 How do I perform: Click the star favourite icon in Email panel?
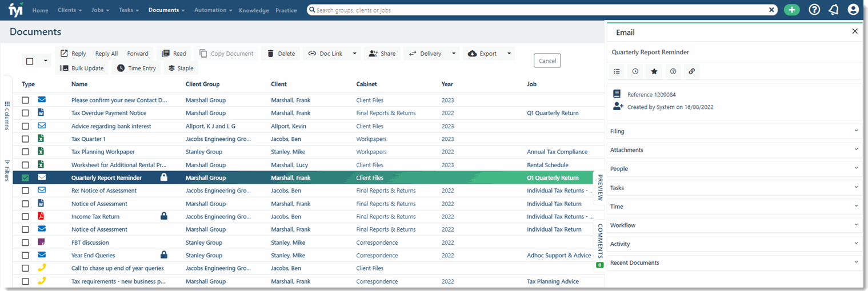click(x=654, y=71)
